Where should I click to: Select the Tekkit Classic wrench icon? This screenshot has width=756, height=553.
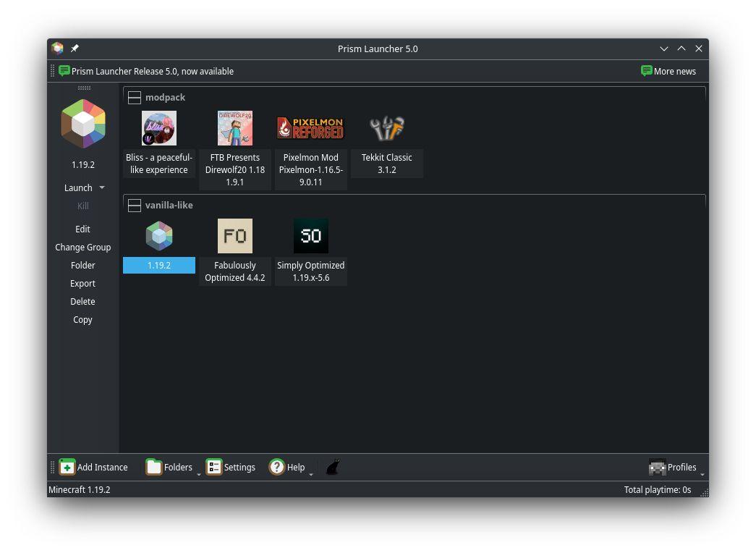[x=386, y=128]
